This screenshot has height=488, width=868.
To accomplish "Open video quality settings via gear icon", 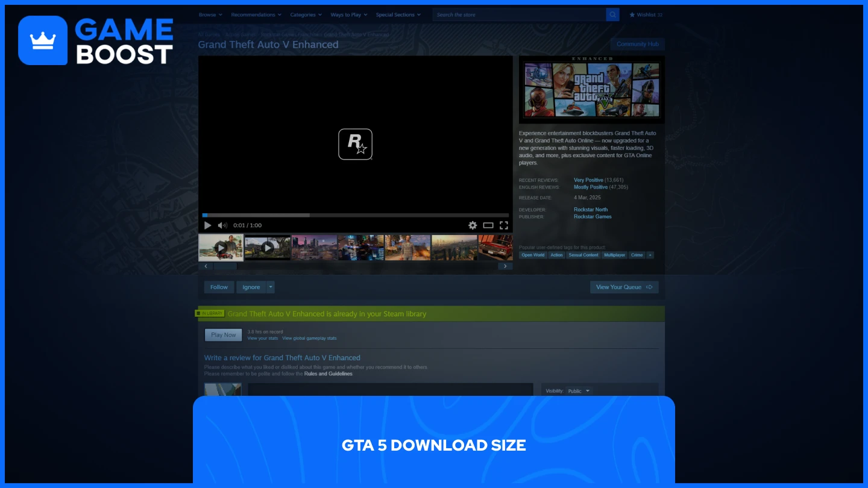I will 473,225.
